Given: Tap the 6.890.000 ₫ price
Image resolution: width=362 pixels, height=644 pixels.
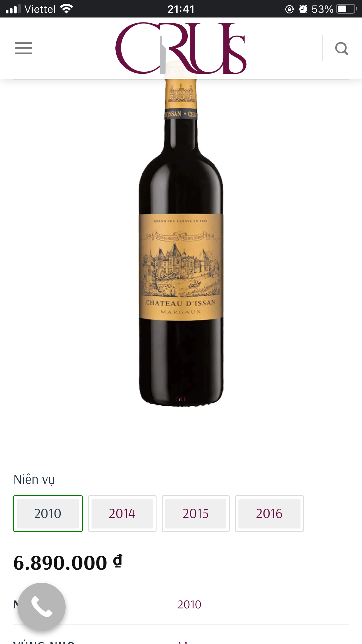Looking at the screenshot, I should click(68, 563).
